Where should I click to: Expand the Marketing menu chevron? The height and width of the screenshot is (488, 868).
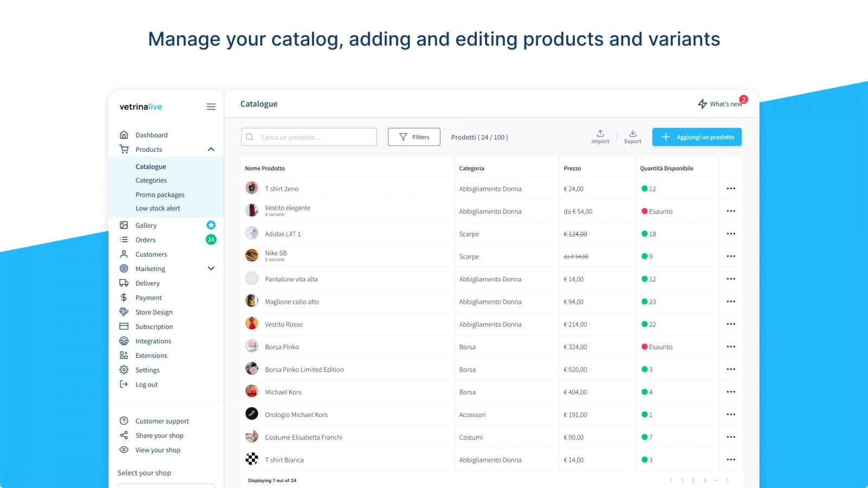(x=211, y=268)
